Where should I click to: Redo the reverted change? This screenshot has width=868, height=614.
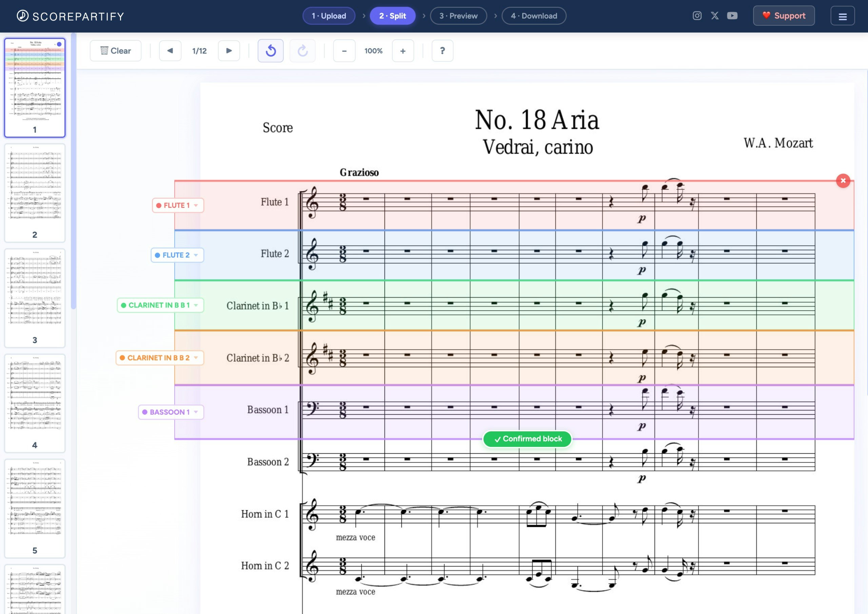[302, 51]
